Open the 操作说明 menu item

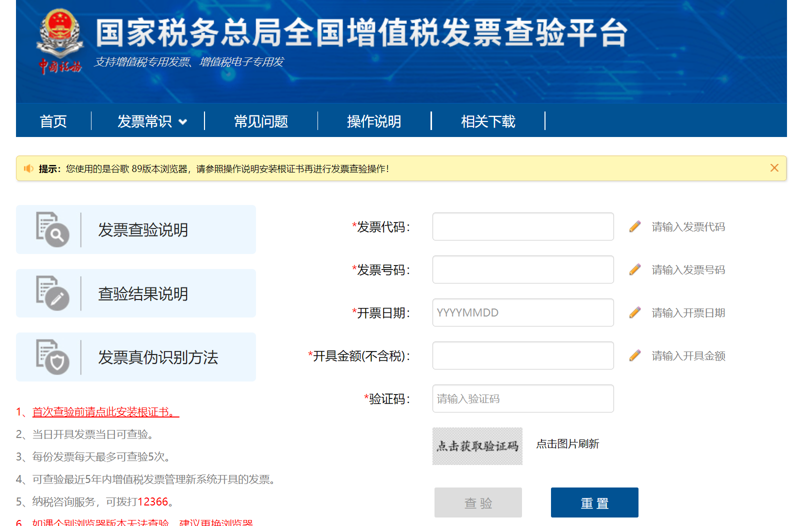click(374, 121)
